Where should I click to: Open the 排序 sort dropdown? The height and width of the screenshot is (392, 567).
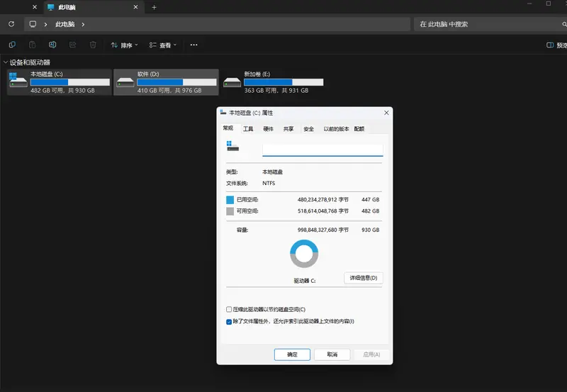[x=124, y=45]
